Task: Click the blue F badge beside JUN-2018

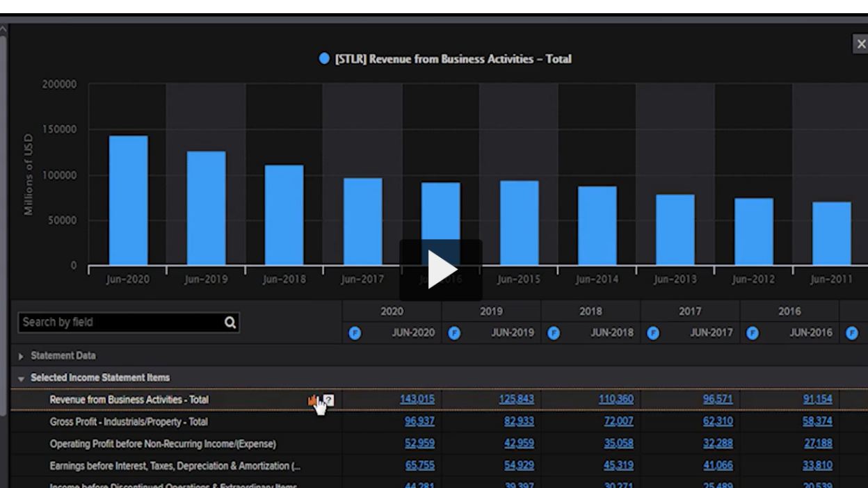Action: tap(554, 332)
